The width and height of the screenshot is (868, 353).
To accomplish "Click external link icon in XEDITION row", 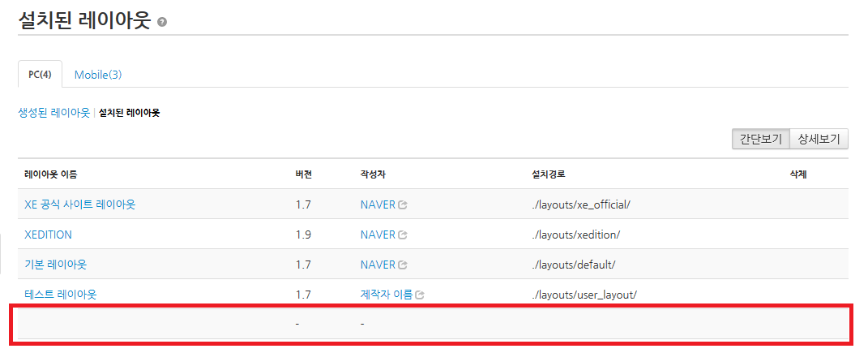I will (403, 235).
